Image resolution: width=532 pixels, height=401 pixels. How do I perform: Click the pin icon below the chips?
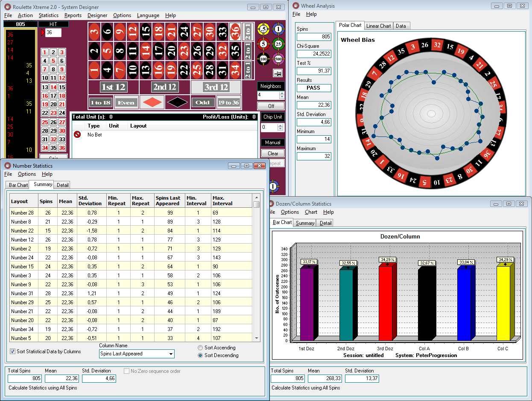click(278, 73)
